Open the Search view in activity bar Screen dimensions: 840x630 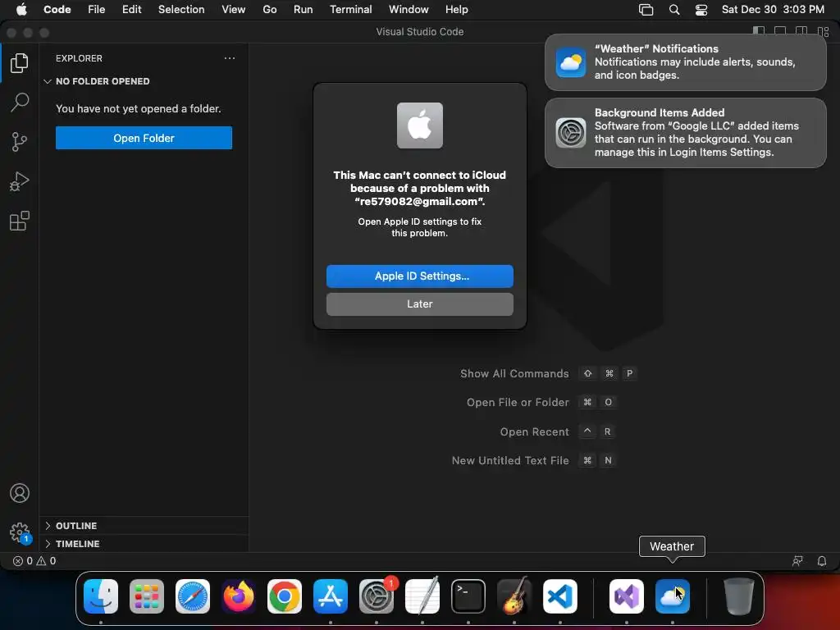tap(20, 103)
